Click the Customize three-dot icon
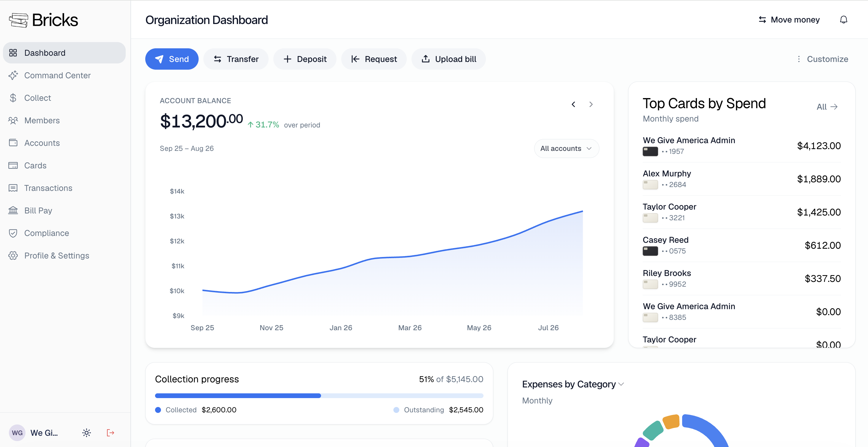The image size is (868, 447). 799,59
